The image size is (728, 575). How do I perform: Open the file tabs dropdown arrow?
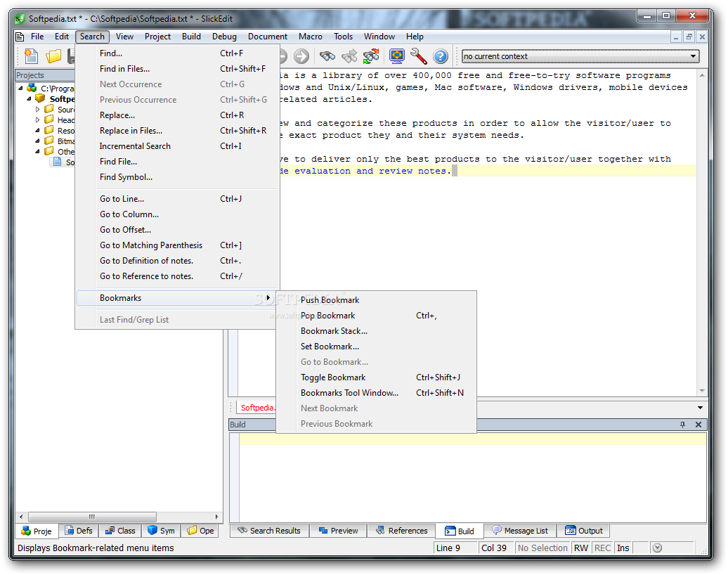pos(700,407)
